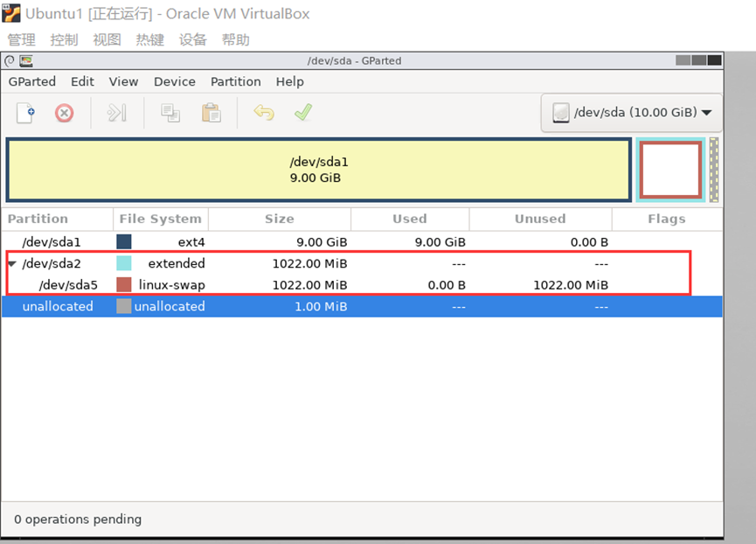Open VirtualBox 帮助 menu

coord(236,39)
